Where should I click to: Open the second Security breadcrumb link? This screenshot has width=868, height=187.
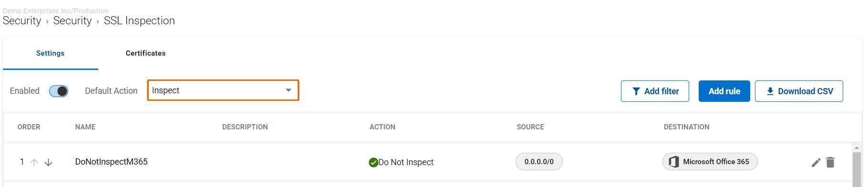72,21
